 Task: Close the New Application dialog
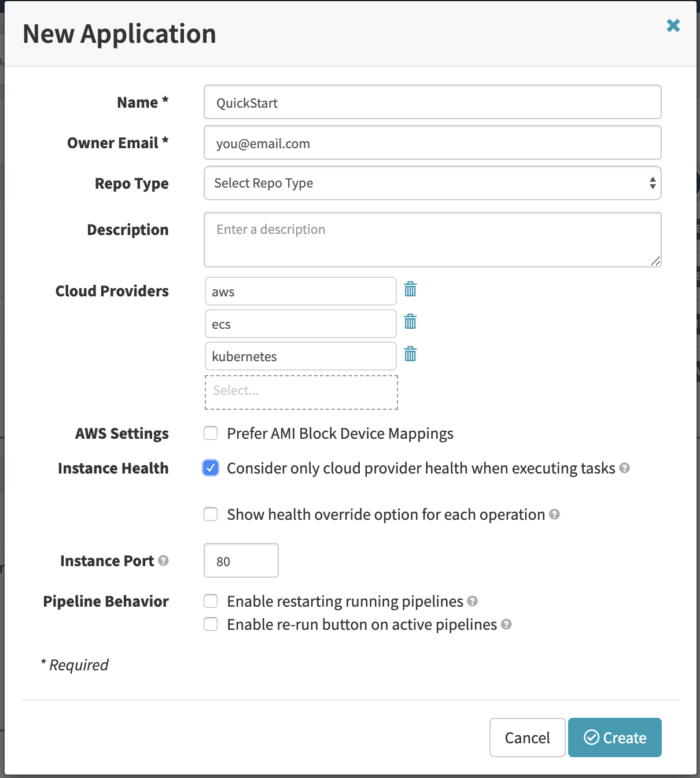[x=673, y=25]
